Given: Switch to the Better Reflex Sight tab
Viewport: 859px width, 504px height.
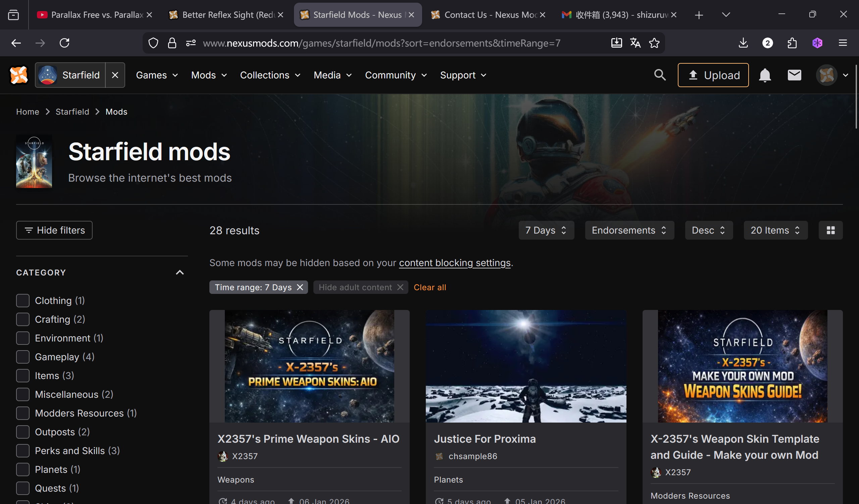Looking at the screenshot, I should click(225, 15).
